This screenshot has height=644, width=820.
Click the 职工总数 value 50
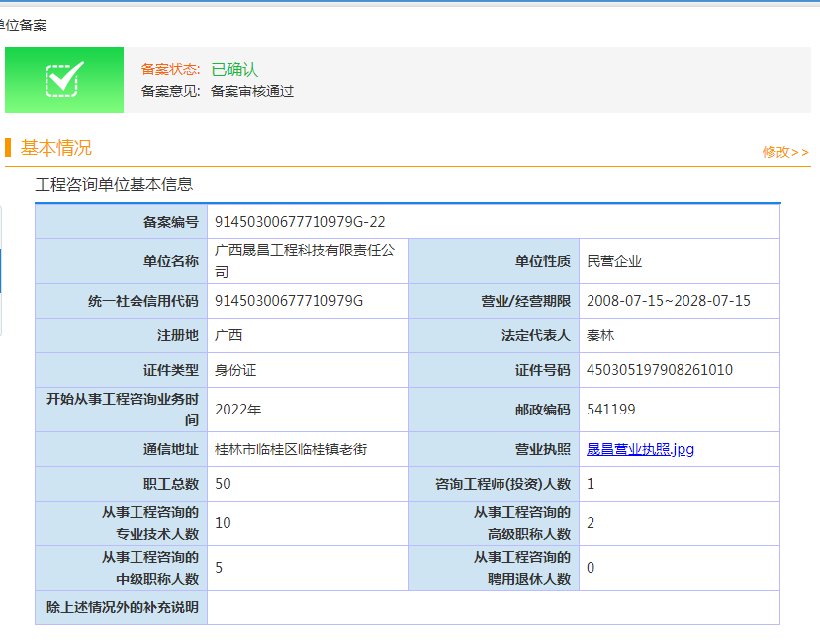point(223,484)
